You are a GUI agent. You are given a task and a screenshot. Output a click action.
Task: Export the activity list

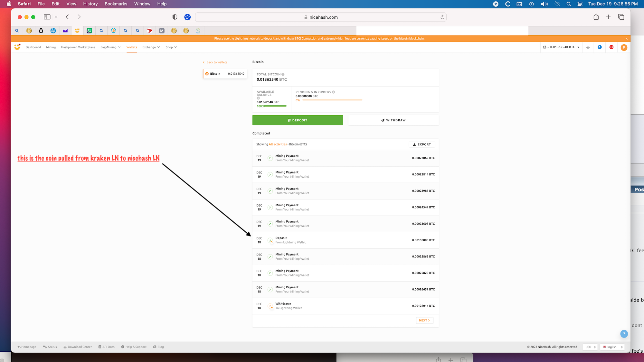tap(422, 144)
